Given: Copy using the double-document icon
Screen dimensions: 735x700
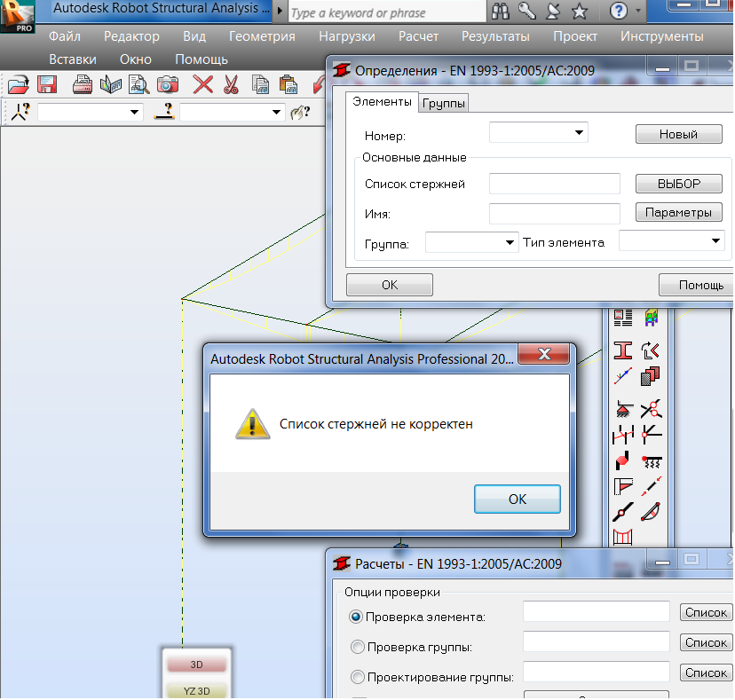Looking at the screenshot, I should [261, 85].
